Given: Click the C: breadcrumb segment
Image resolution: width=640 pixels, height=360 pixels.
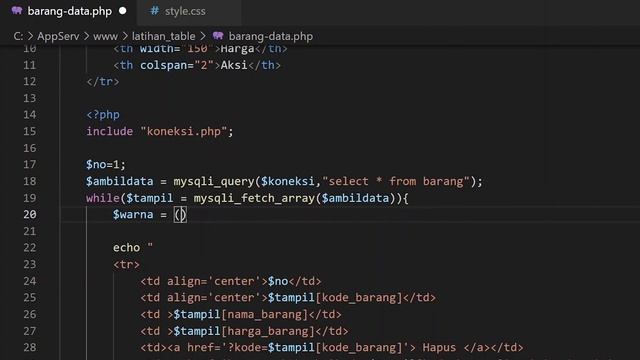Looking at the screenshot, I should pyautogui.click(x=18, y=36).
